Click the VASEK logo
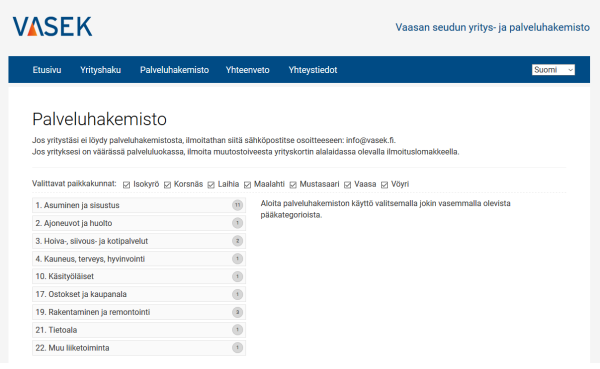 click(52, 26)
